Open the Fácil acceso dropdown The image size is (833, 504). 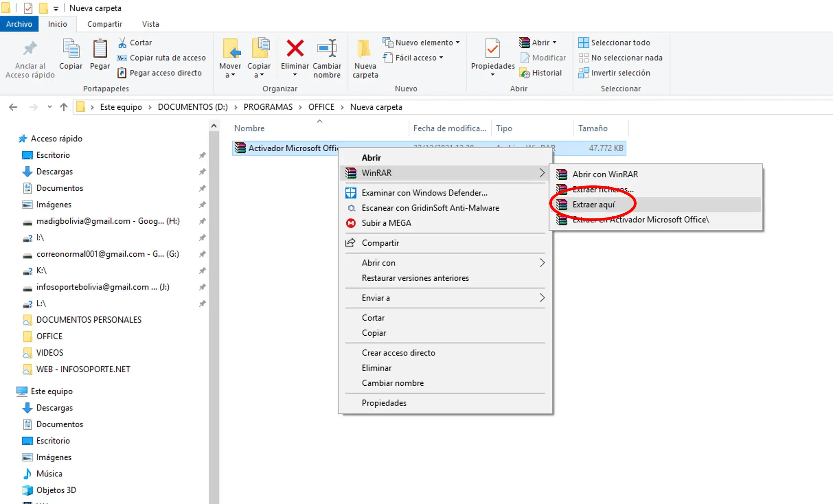[413, 58]
